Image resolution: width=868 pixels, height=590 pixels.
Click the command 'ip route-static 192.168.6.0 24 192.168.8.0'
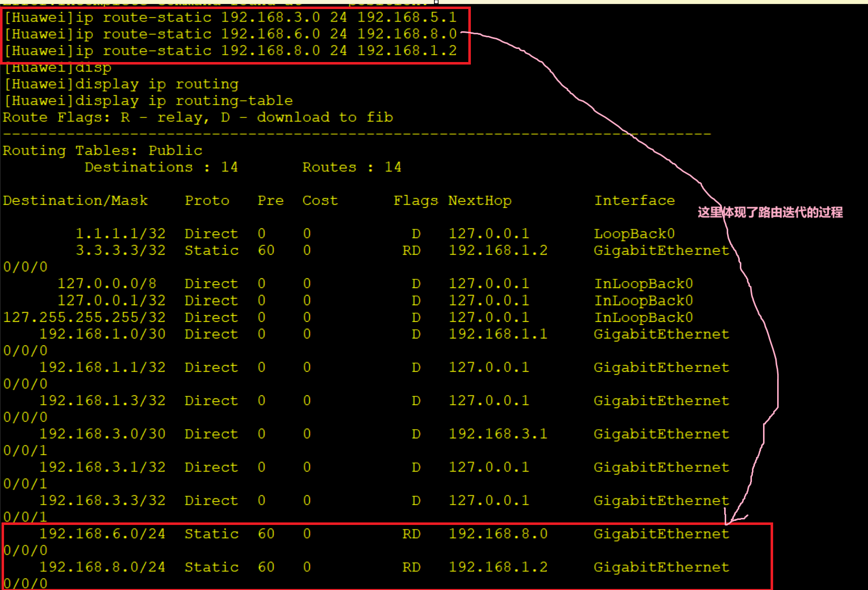[x=266, y=34]
